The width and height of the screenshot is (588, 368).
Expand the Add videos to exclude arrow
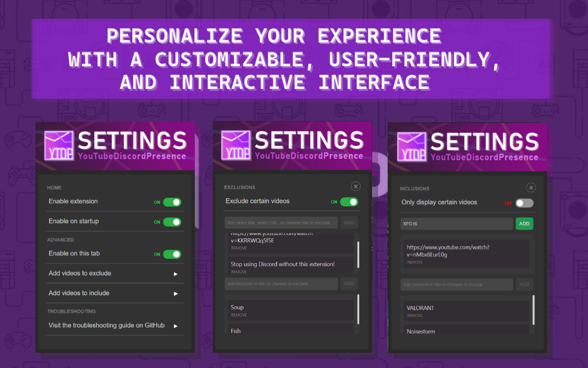(x=175, y=274)
